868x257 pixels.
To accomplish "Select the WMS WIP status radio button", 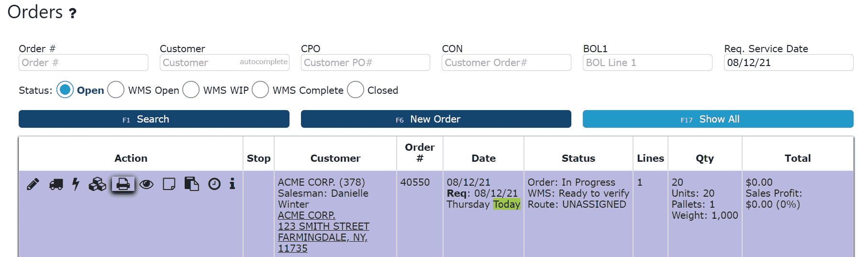I will point(191,89).
